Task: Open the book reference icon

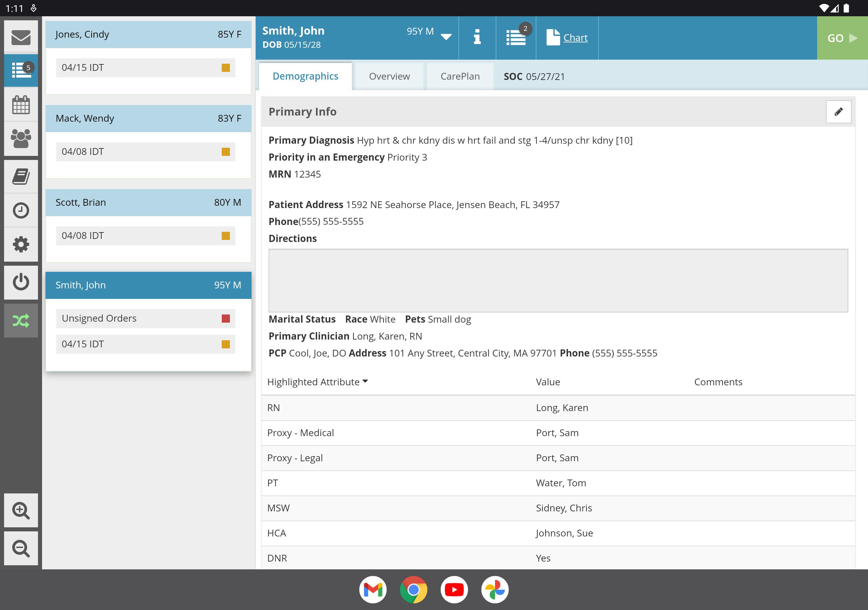Action: [x=21, y=177]
